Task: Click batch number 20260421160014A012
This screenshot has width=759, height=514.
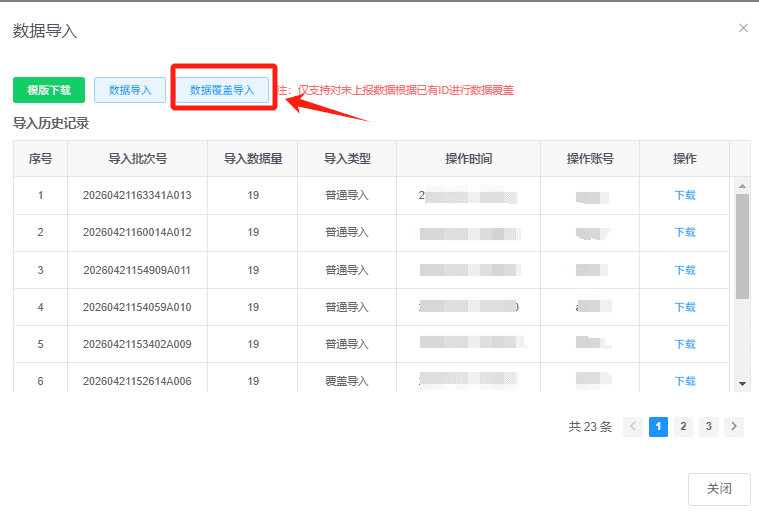Action: [137, 232]
